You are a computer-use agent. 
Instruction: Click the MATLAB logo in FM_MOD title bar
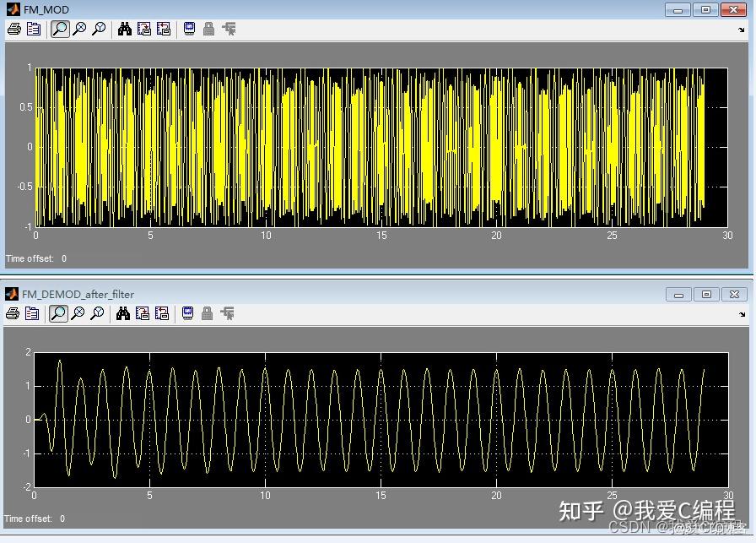pyautogui.click(x=13, y=9)
